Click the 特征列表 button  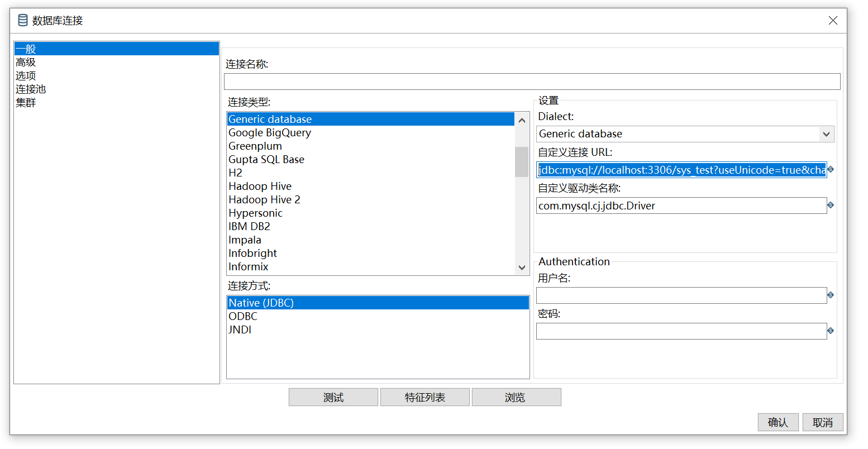point(425,397)
